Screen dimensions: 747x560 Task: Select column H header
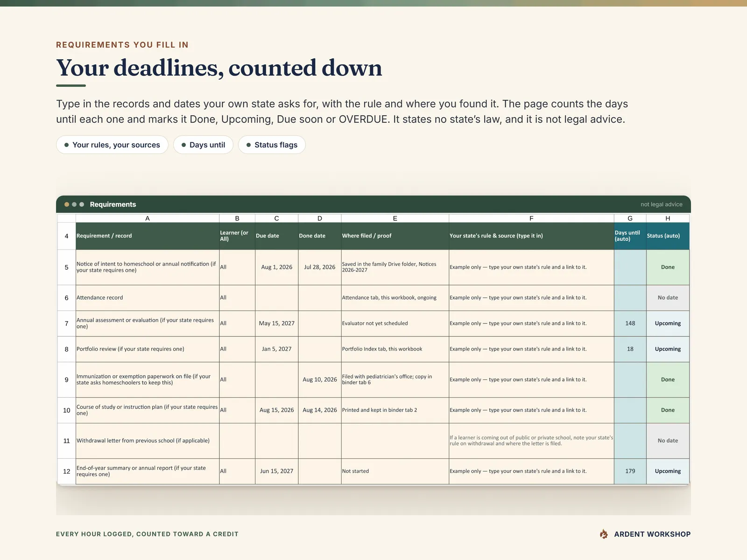[668, 218]
